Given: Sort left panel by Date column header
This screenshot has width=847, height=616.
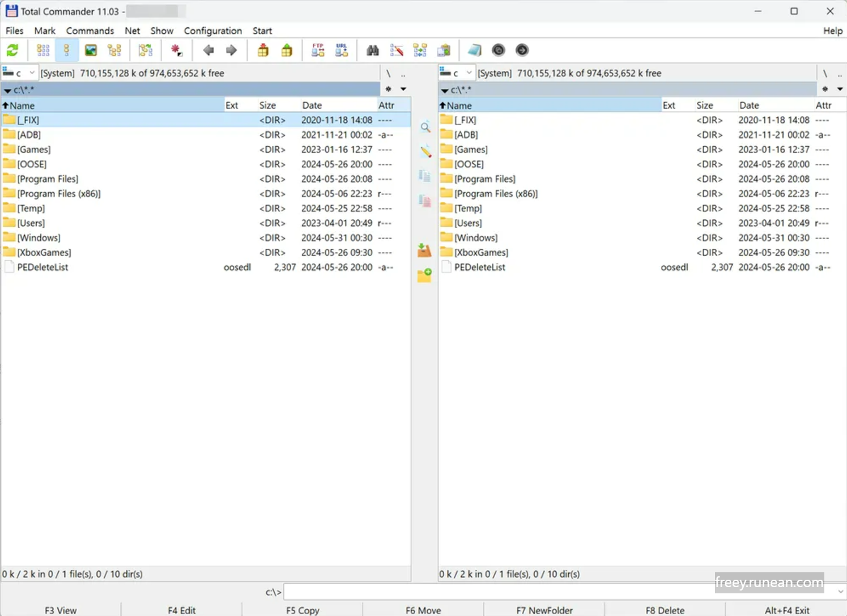Looking at the screenshot, I should tap(338, 105).
